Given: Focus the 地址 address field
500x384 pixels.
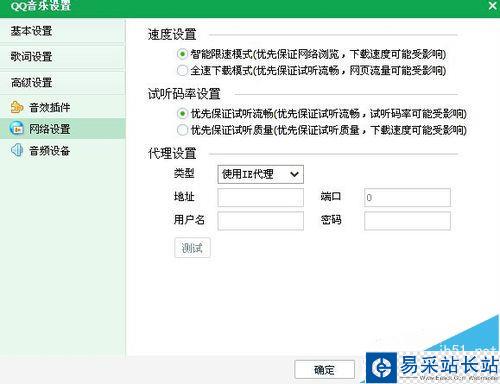Looking at the screenshot, I should click(x=260, y=197).
